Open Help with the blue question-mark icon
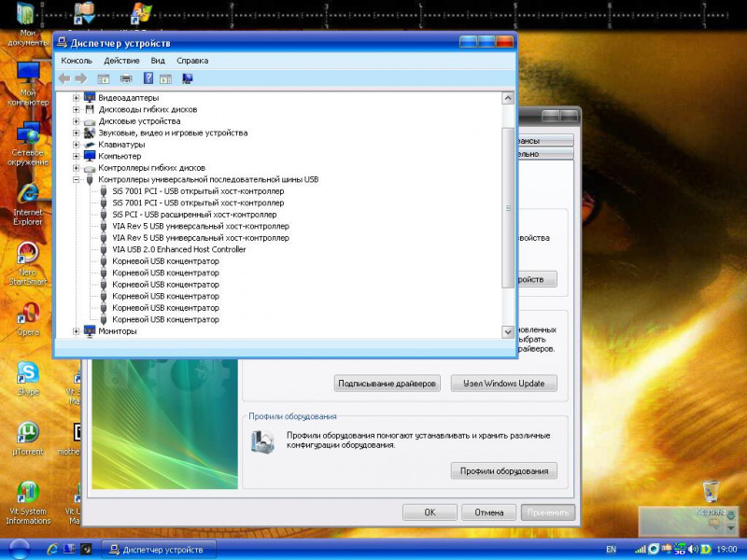Screen dimensions: 747x560 [148, 78]
